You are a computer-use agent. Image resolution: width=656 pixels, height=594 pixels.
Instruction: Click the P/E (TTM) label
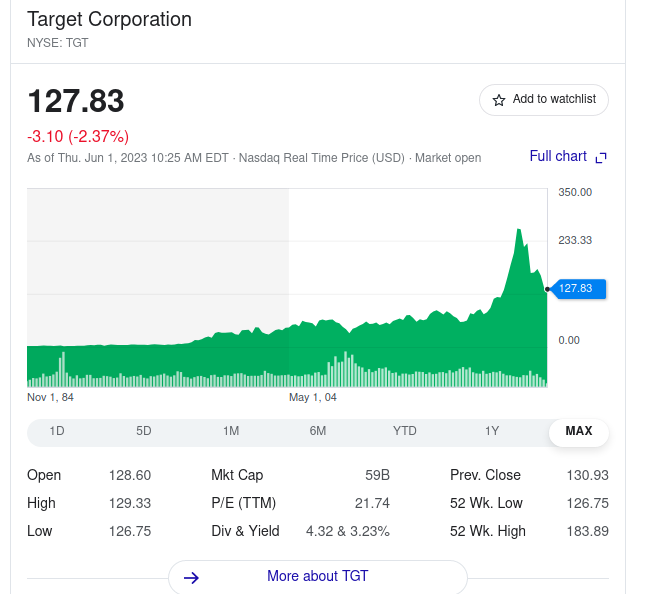243,503
